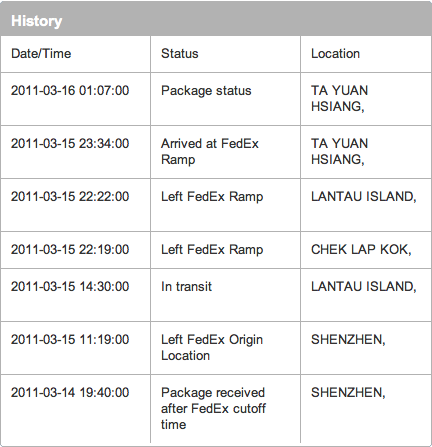Click the 2011-03-15 23:34:00 timestamp
Viewport: 432px width, 447px height.
[x=70, y=144]
